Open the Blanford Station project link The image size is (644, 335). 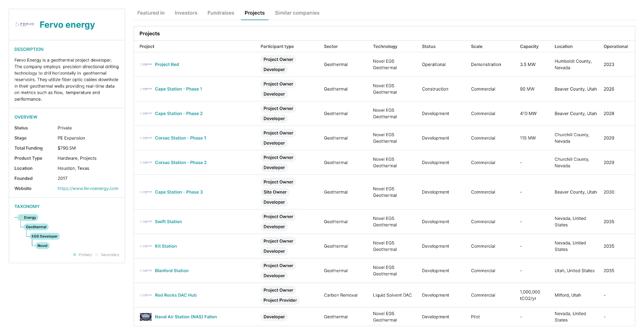tap(172, 271)
